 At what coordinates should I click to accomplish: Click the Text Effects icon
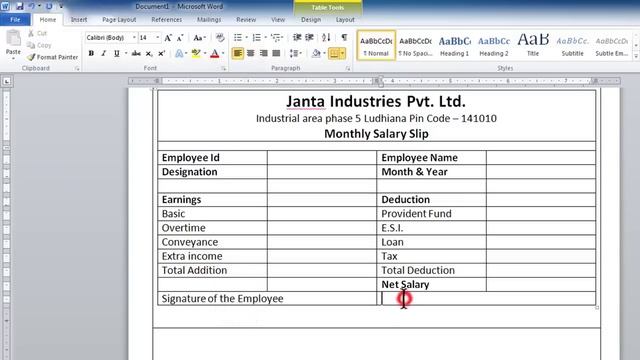(179, 53)
